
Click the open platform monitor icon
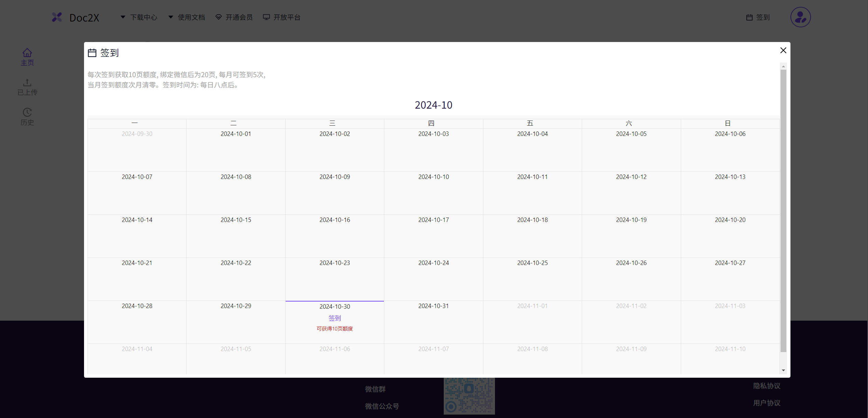(266, 17)
